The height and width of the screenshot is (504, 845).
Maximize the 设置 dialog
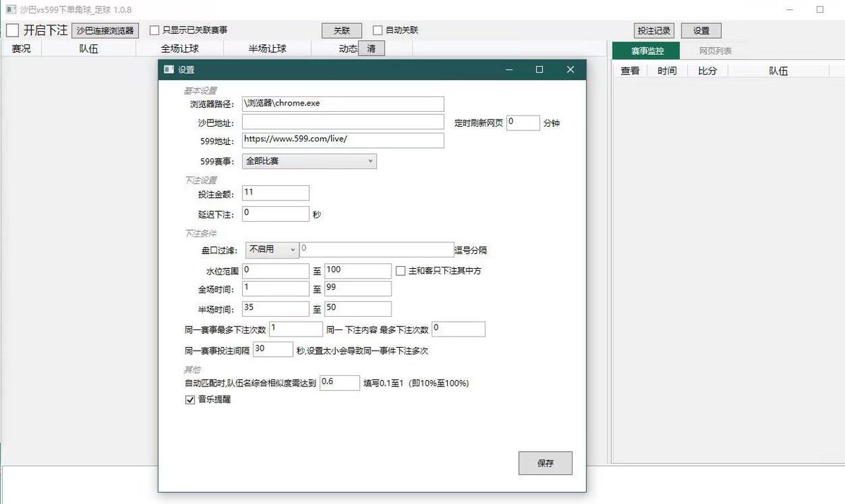pyautogui.click(x=539, y=70)
